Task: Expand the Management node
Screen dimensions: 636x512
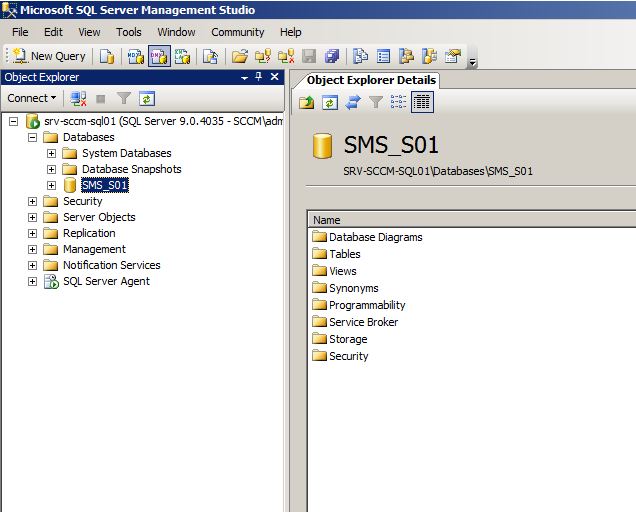Action: click(32, 249)
